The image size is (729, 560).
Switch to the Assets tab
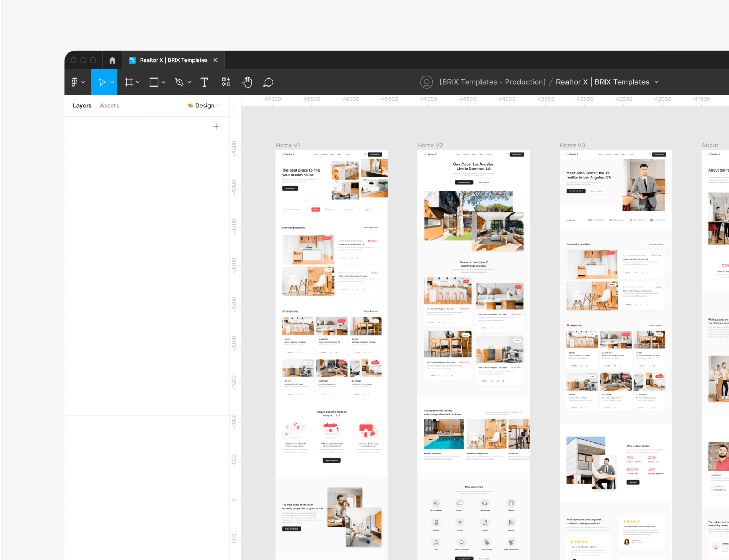coord(109,105)
